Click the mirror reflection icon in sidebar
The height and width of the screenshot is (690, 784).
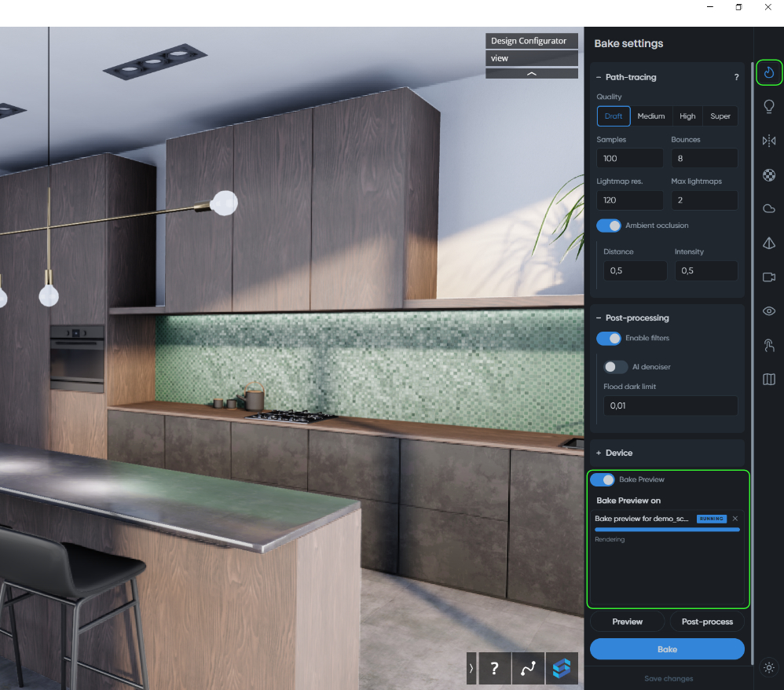[769, 141]
